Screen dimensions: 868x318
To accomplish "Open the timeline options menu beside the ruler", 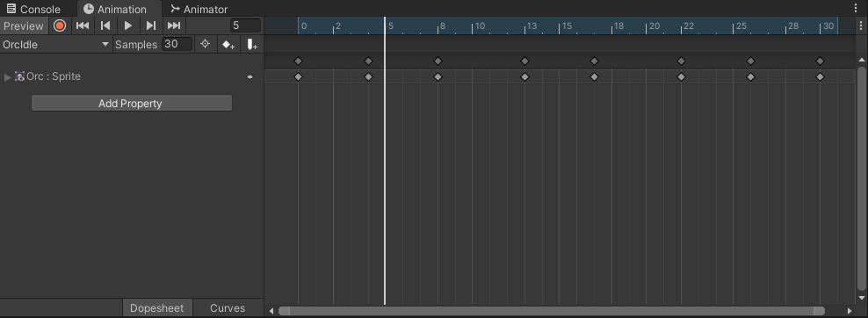I will click(860, 26).
